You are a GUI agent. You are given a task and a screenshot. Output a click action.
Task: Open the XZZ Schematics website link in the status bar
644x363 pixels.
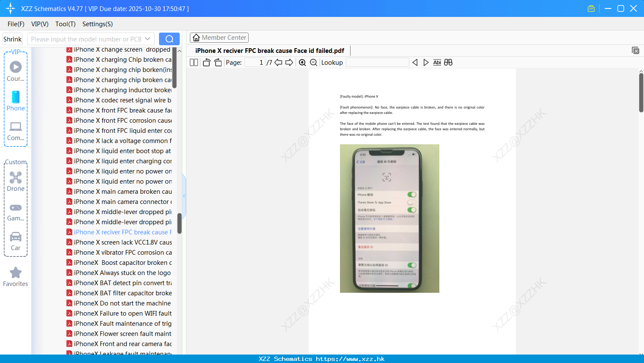pyautogui.click(x=350, y=359)
